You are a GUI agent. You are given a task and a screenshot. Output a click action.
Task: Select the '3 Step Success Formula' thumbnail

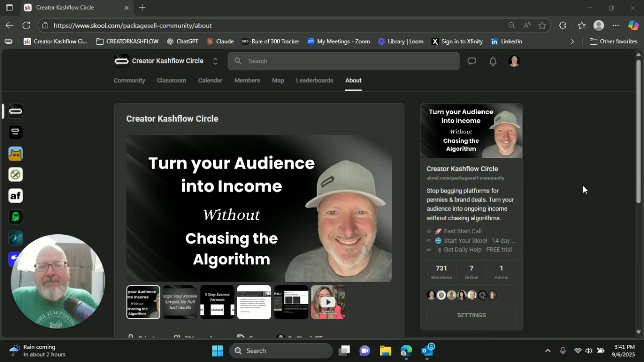pyautogui.click(x=218, y=302)
